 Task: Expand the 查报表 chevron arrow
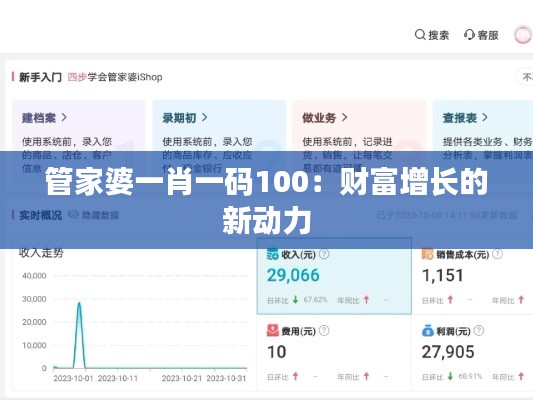coord(485,118)
